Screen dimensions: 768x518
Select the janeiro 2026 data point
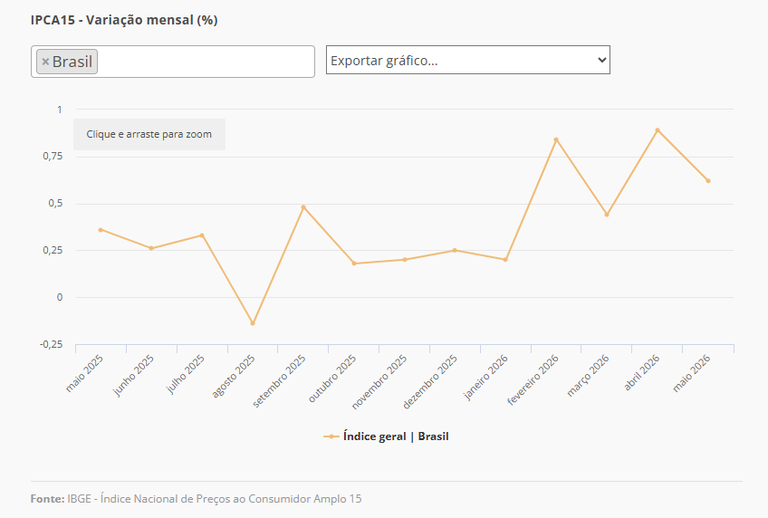(x=505, y=259)
